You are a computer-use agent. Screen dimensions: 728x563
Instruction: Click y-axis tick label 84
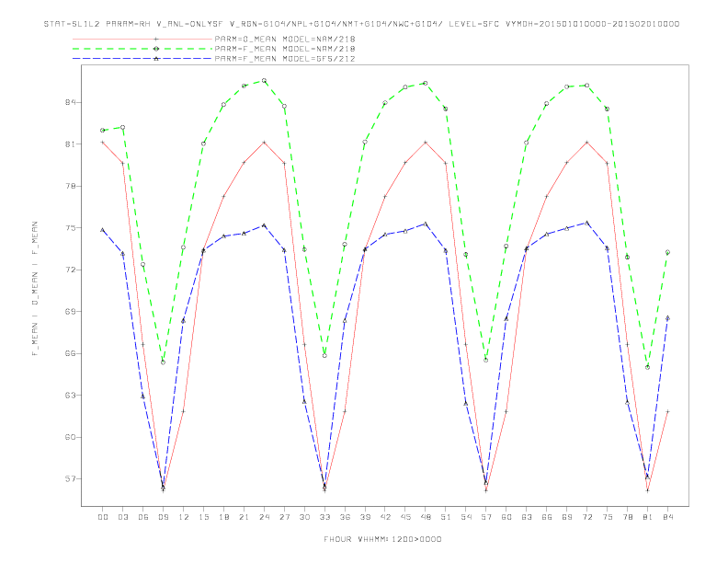[70, 102]
